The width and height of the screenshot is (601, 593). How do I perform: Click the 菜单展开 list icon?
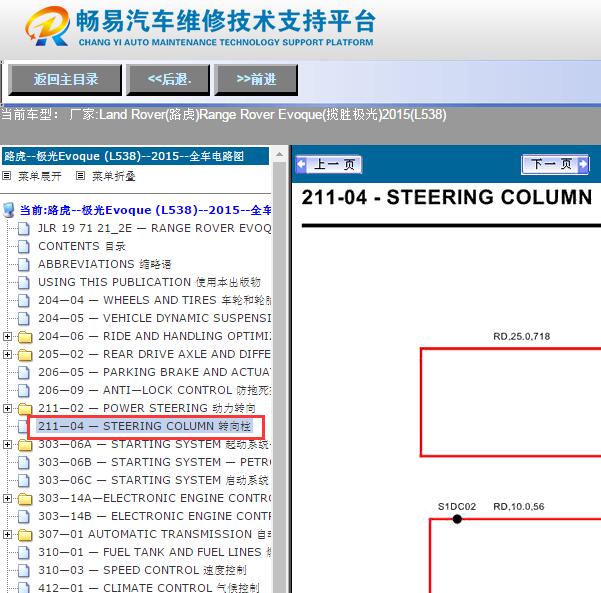pyautogui.click(x=7, y=176)
